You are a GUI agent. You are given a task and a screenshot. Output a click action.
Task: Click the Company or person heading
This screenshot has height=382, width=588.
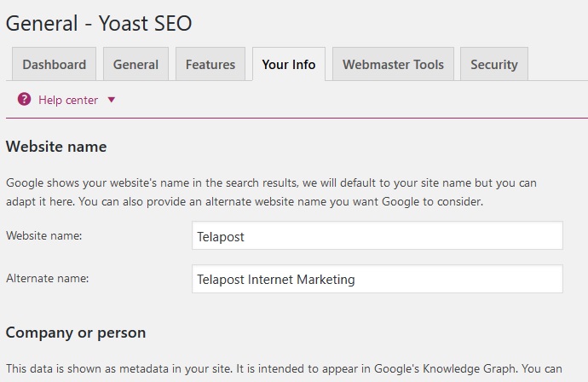tap(76, 333)
